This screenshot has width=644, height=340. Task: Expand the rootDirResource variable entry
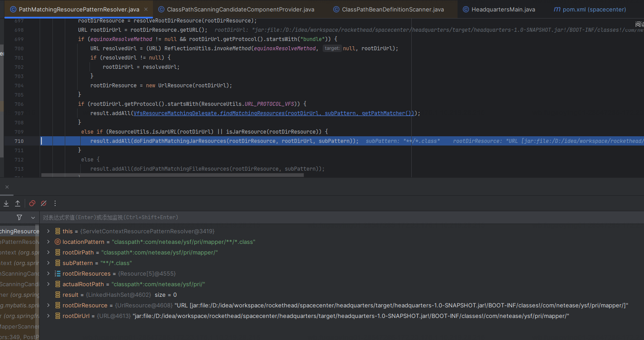[x=48, y=305]
